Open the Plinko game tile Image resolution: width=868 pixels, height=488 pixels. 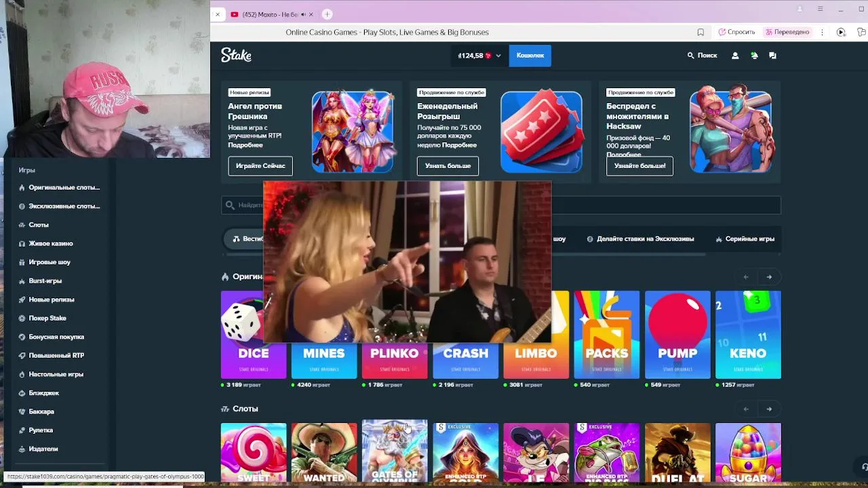tap(395, 359)
